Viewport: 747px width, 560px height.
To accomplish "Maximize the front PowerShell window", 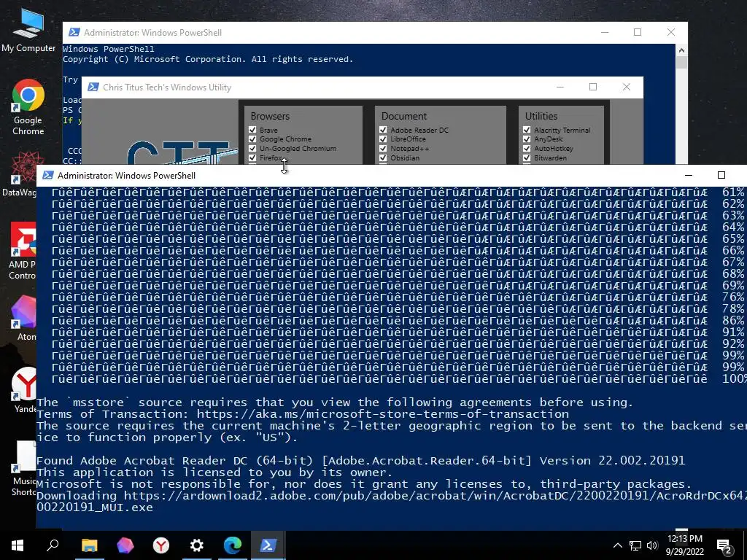I will 721,175.
